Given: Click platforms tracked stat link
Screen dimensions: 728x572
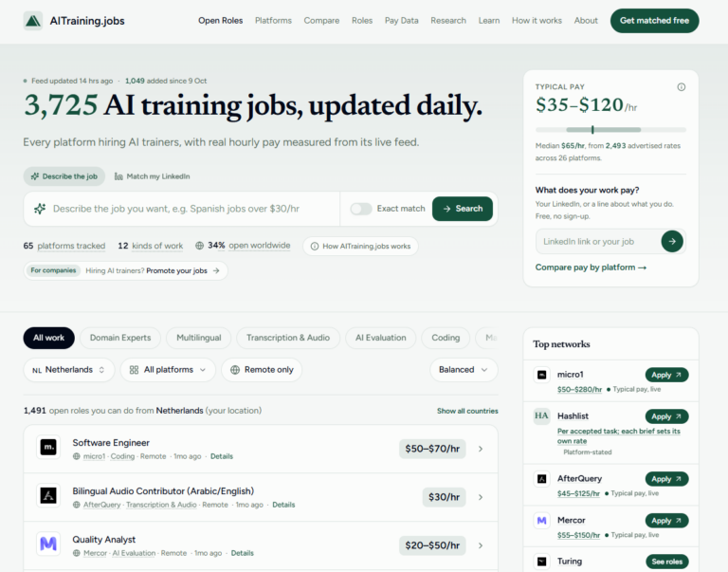Looking at the screenshot, I should pos(71,246).
